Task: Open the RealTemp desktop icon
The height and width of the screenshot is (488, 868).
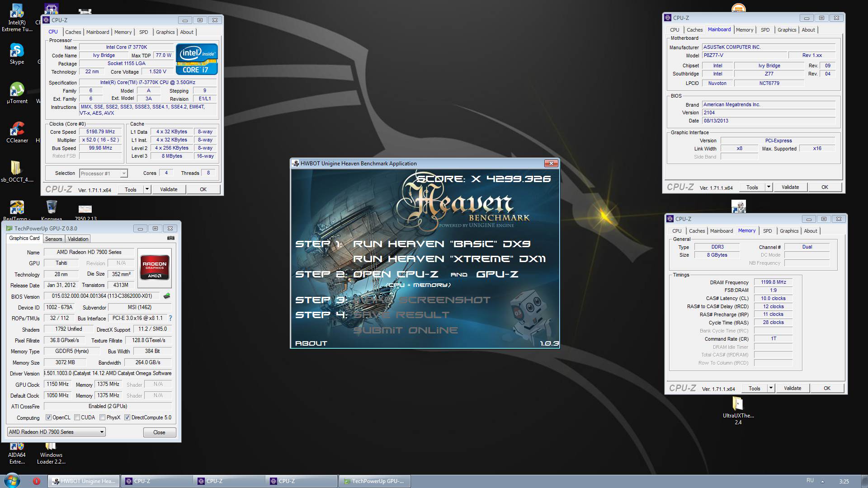Action: click(x=17, y=210)
